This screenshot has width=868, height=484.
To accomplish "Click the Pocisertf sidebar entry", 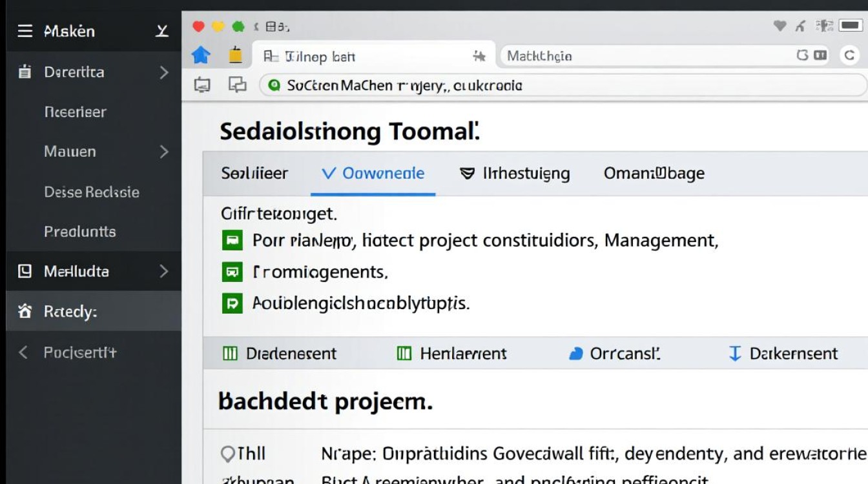I will point(80,352).
